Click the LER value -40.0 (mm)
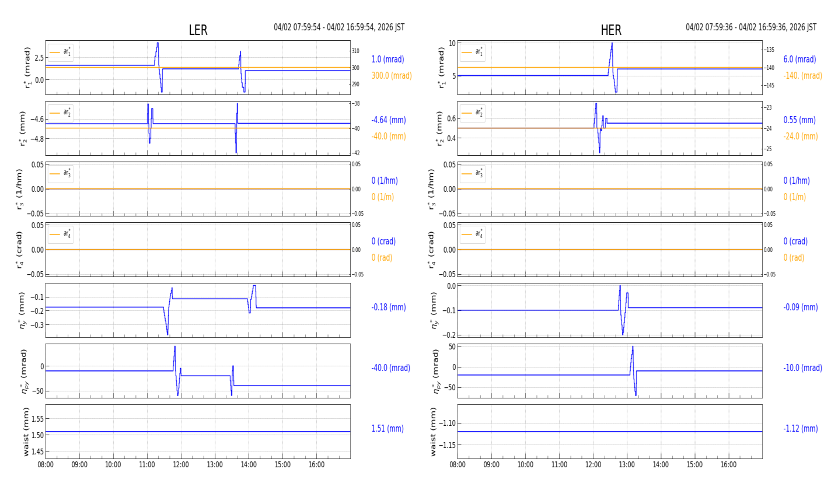 [x=389, y=136]
